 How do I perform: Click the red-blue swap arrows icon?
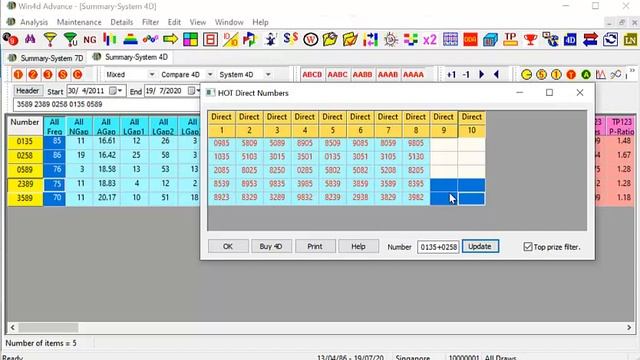(x=590, y=40)
